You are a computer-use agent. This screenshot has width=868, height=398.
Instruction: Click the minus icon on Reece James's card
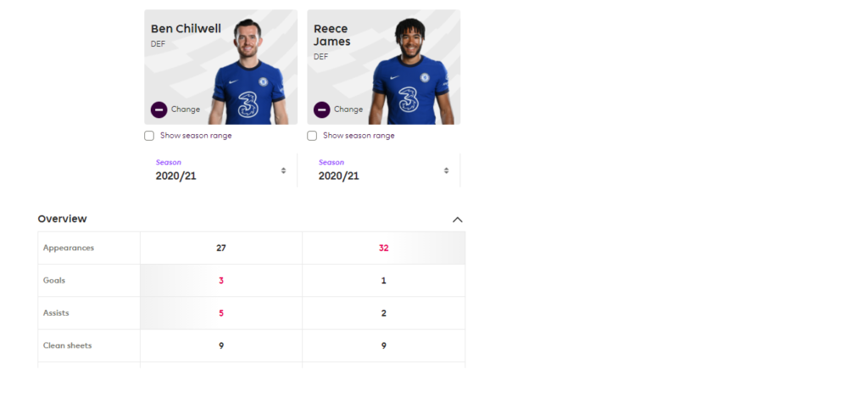(x=321, y=109)
